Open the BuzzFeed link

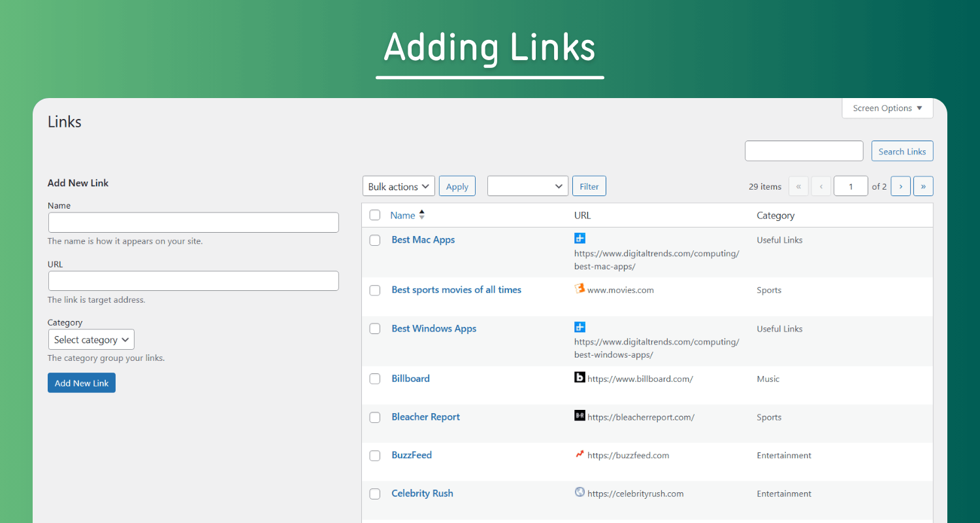click(x=412, y=455)
